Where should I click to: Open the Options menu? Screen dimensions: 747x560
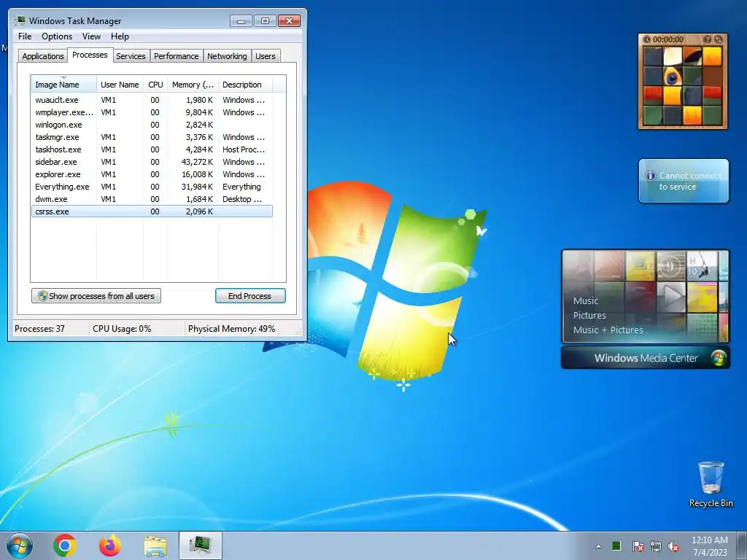[57, 36]
